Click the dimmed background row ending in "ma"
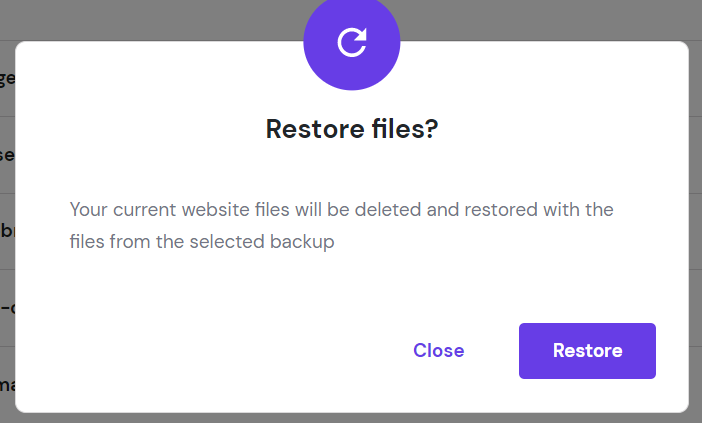The height and width of the screenshot is (423, 702). (x=7, y=385)
